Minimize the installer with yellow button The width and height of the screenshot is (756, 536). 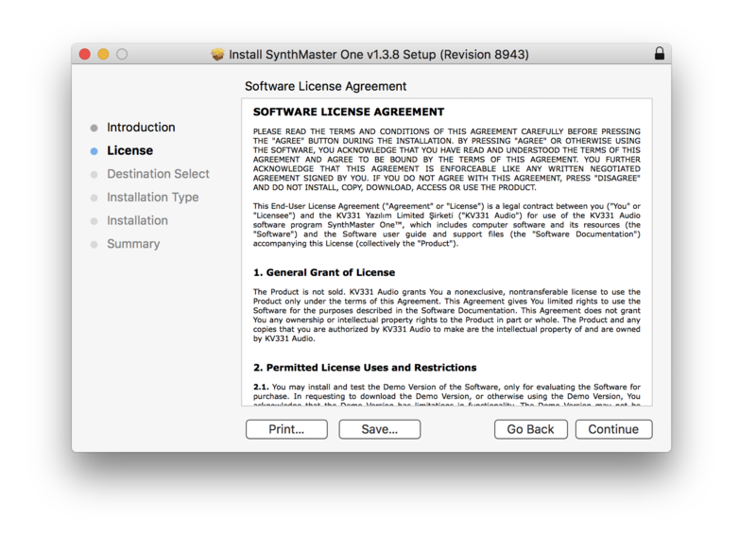tap(103, 54)
